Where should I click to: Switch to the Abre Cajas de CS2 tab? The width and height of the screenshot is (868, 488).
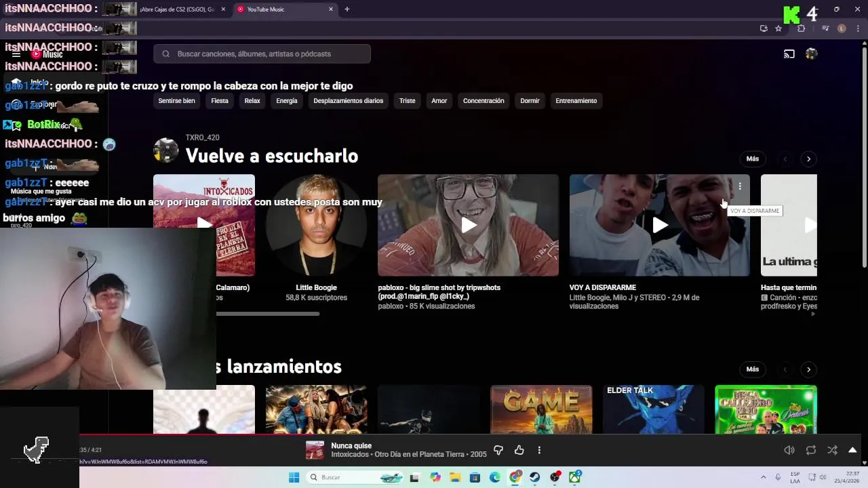click(176, 9)
